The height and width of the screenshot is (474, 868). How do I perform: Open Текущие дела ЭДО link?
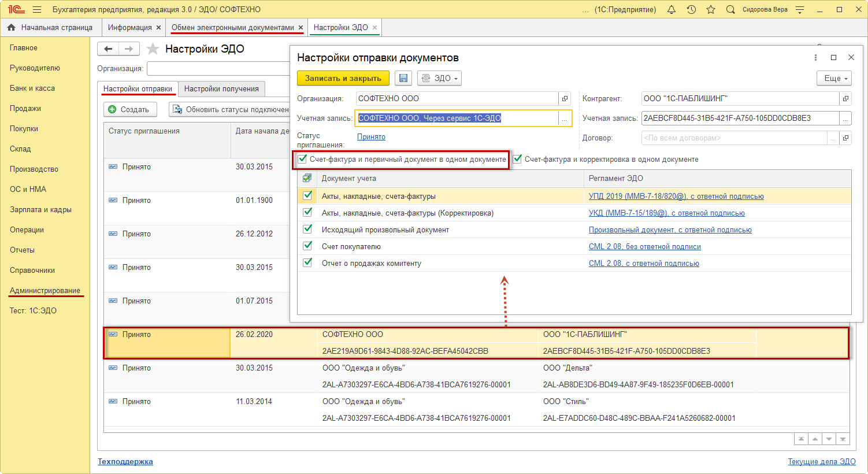pos(822,461)
